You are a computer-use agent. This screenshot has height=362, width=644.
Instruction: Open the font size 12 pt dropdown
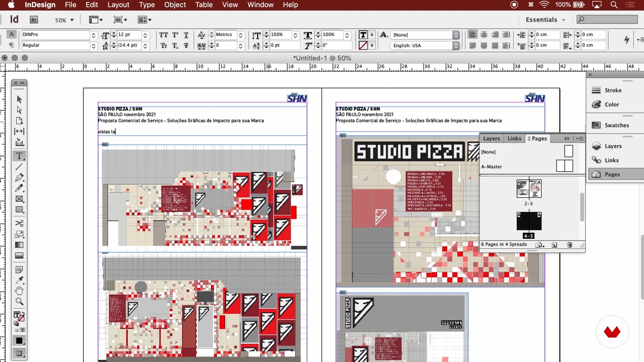[145, 35]
